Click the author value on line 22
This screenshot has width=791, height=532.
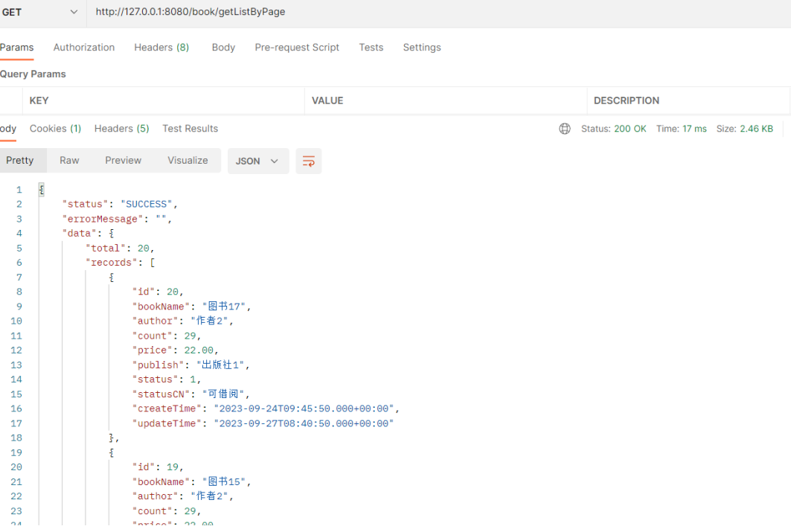pos(209,497)
